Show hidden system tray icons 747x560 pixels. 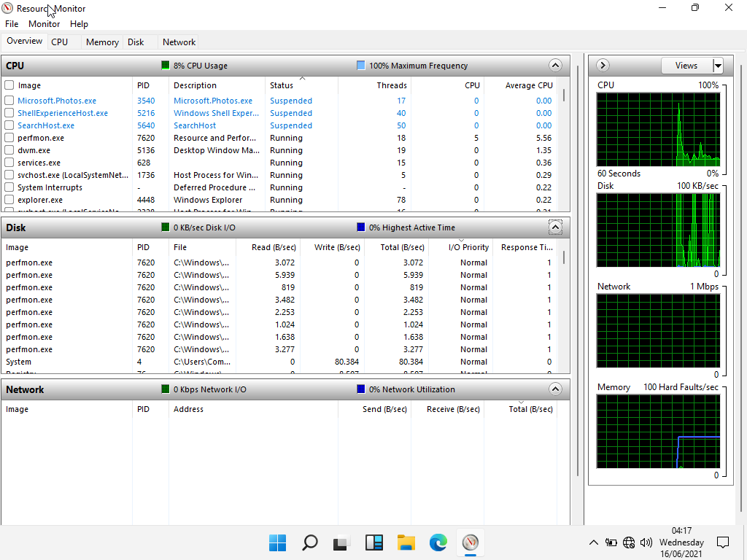594,542
